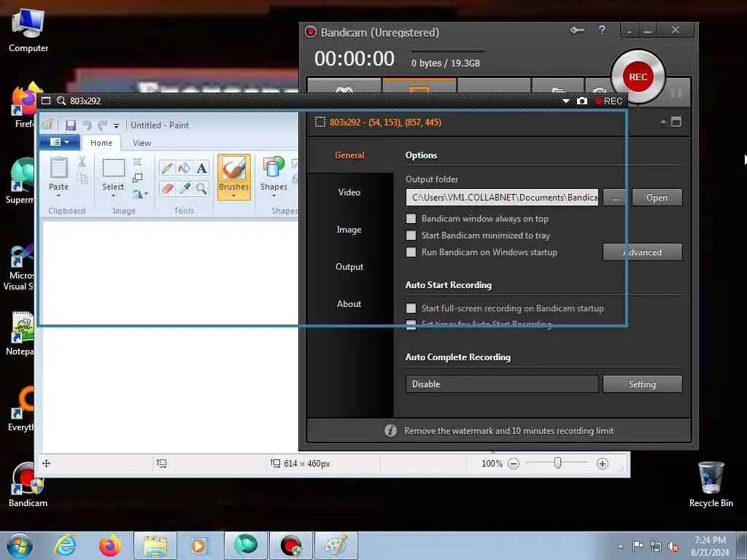Expand the arrow under Shapes
Screen dimensions: 747x560
click(x=274, y=195)
